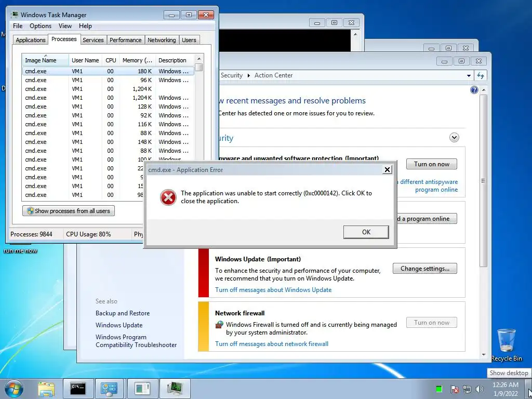The width and height of the screenshot is (532, 399).
Task: Sort processes by CPU column
Action: 111,60
